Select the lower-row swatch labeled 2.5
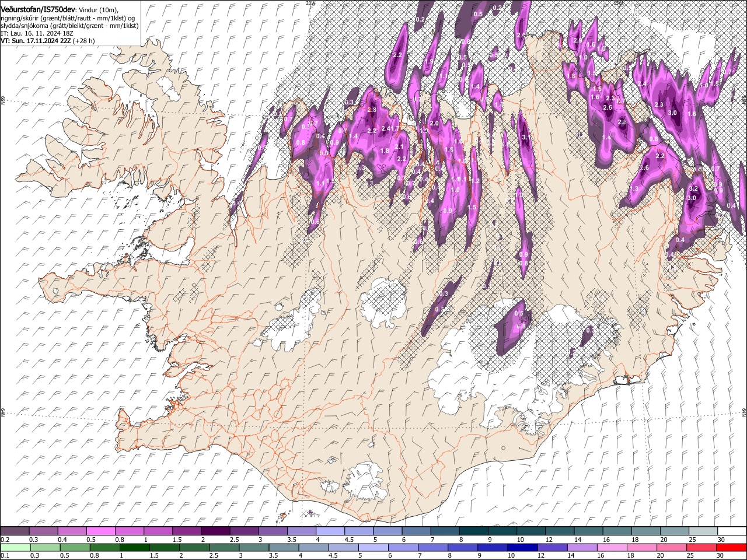747x560 pixels. coord(224,547)
